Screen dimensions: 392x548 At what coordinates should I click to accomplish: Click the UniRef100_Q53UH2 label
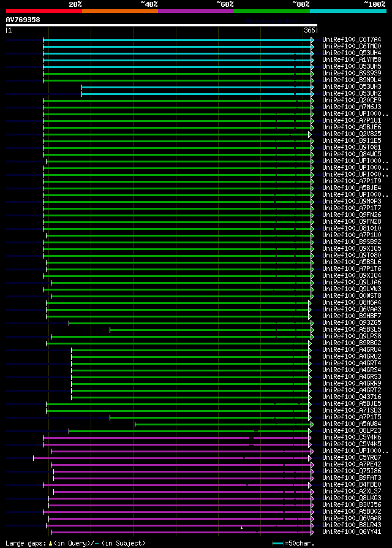click(x=352, y=94)
